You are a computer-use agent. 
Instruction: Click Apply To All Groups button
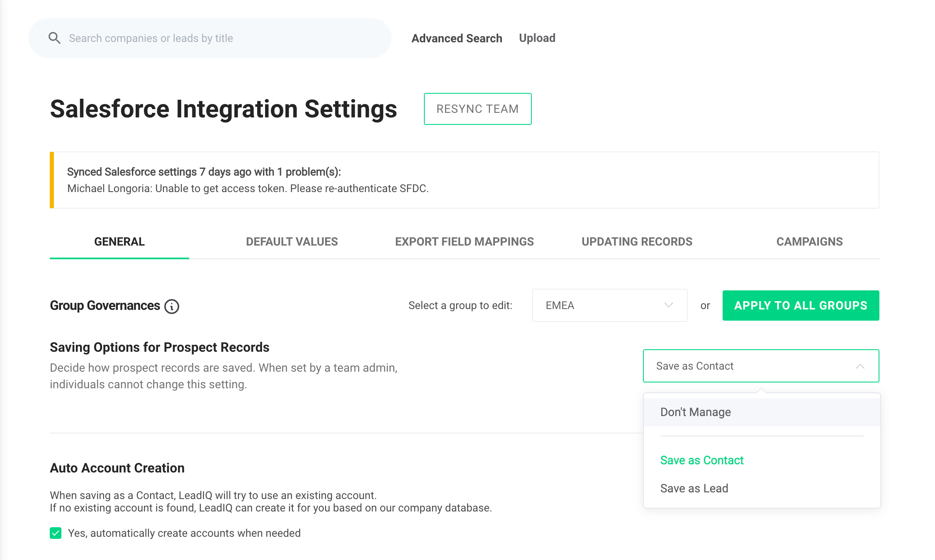coord(801,305)
